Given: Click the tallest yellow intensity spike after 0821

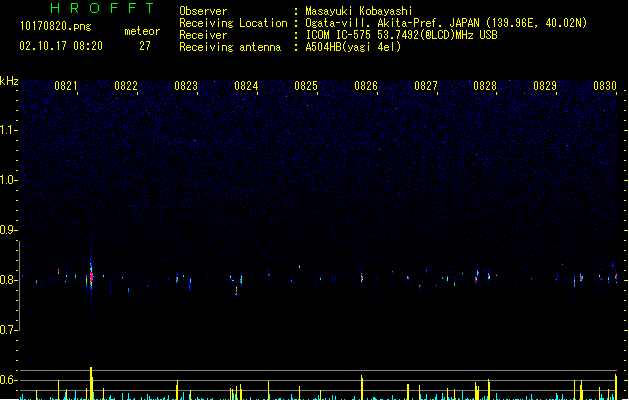Looking at the screenshot, I should point(91,383).
